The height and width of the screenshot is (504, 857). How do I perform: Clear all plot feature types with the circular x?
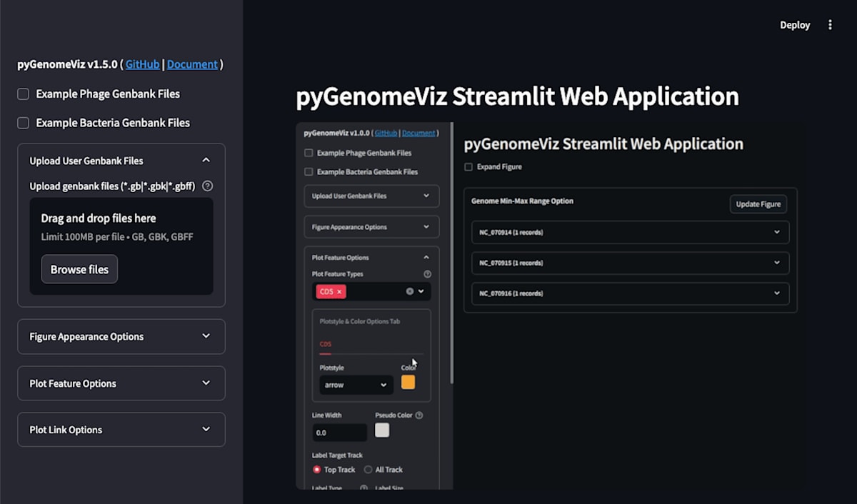coord(410,291)
